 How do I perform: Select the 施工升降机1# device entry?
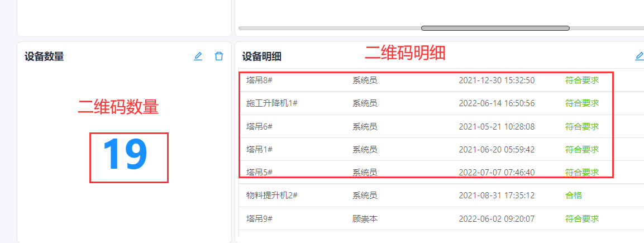(x=272, y=103)
